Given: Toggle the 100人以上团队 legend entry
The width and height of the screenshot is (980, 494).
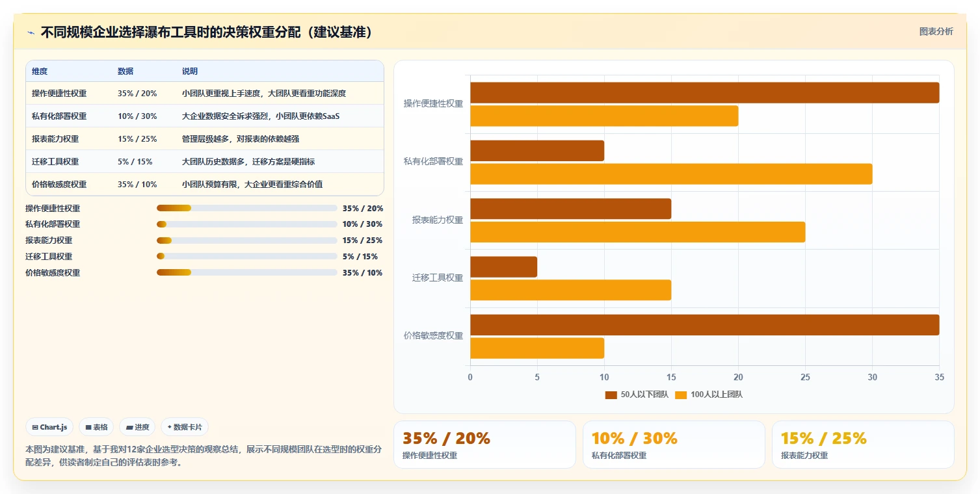Looking at the screenshot, I should point(709,395).
